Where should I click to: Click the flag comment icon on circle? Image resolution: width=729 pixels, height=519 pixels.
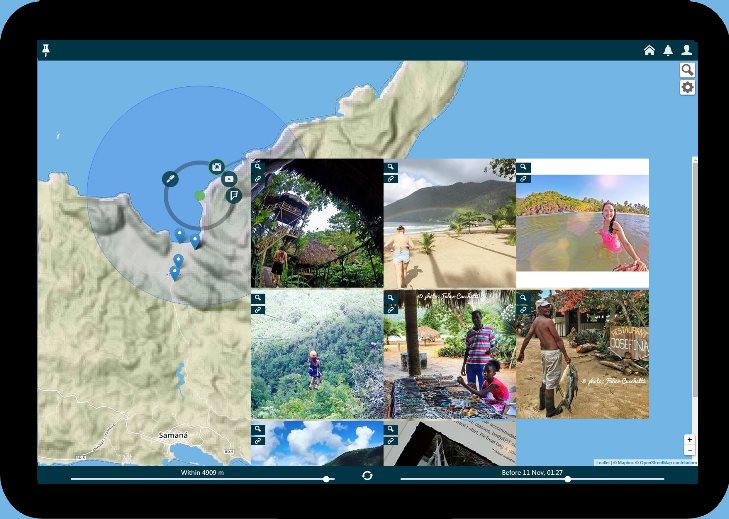pos(234,195)
